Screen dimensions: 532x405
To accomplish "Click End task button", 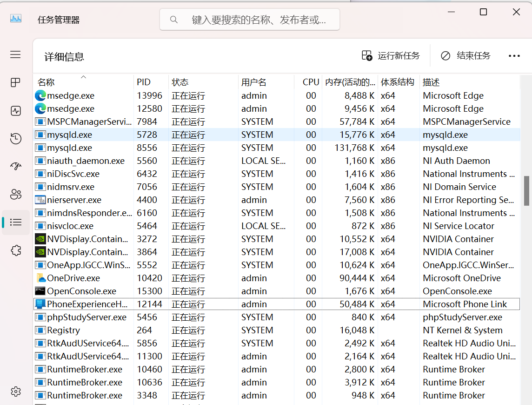I will click(x=465, y=56).
